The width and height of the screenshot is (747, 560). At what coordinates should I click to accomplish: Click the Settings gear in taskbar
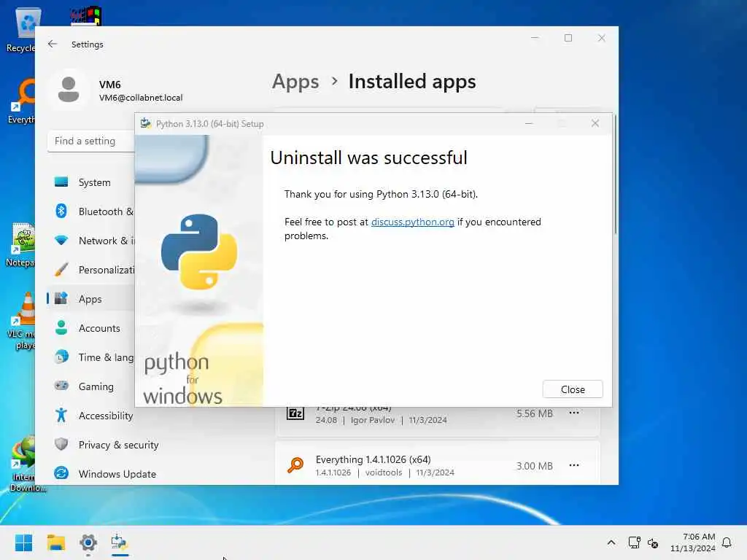tap(88, 542)
